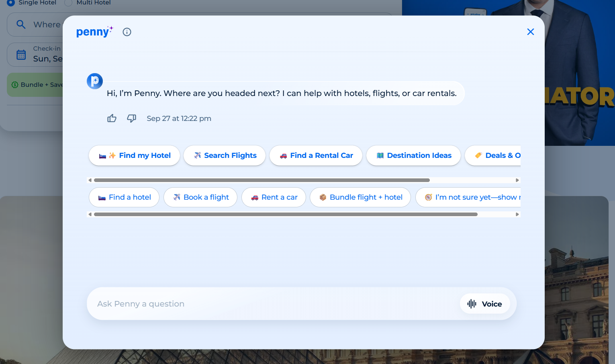Give thumbs down to Penny's greeting
Image resolution: width=615 pixels, height=364 pixels.
pos(131,118)
